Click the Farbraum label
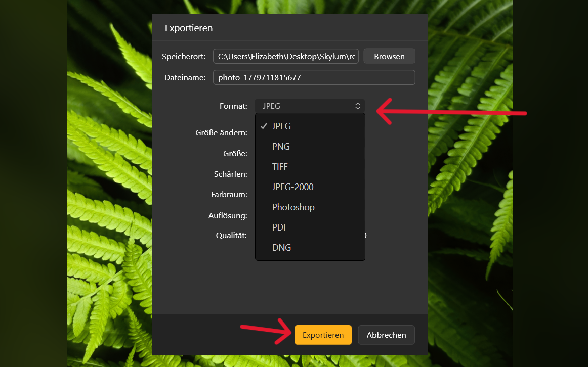The height and width of the screenshot is (367, 588). [229, 194]
